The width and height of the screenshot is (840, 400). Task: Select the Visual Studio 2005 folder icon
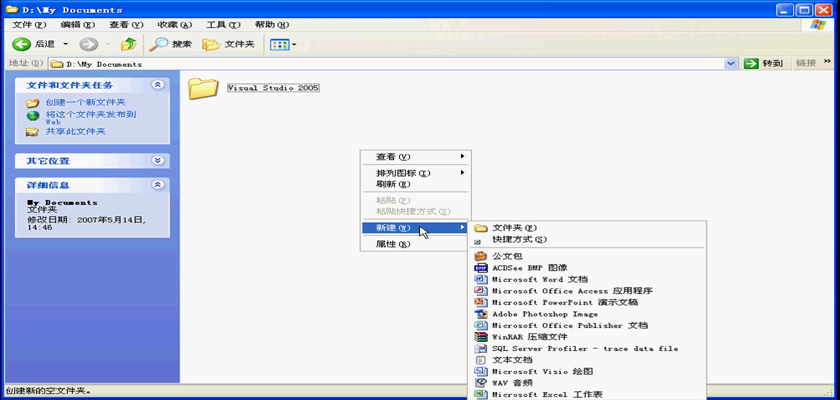coord(204,88)
